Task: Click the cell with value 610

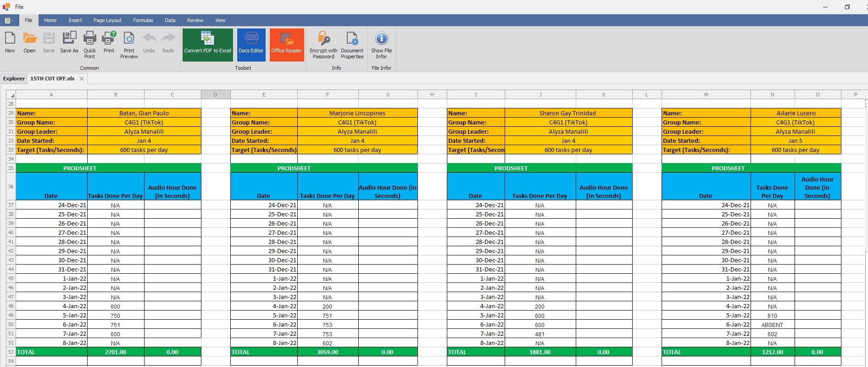Action: pos(773,315)
